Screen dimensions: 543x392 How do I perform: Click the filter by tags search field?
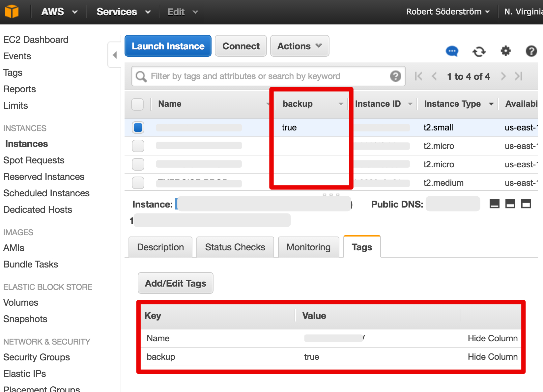click(268, 76)
